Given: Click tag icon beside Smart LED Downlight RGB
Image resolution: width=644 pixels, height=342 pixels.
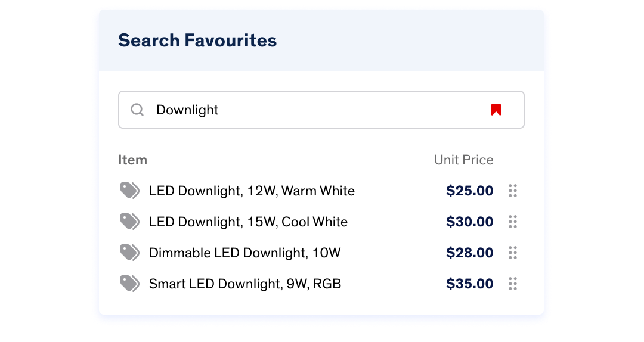Looking at the screenshot, I should 130,284.
